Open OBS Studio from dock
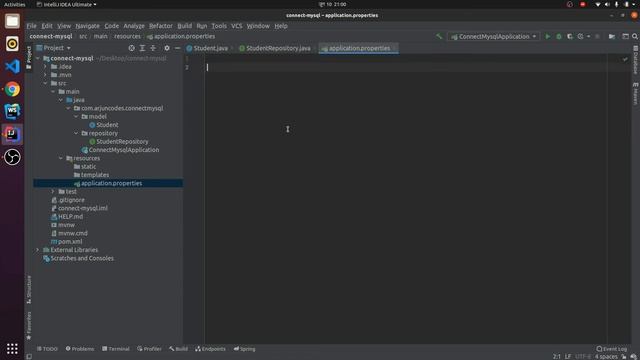The width and height of the screenshot is (640, 360). 12,157
